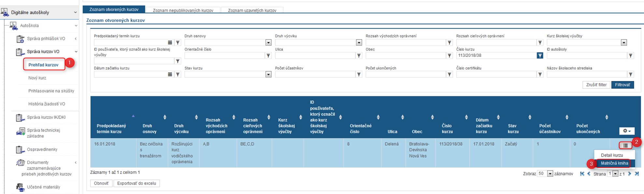This screenshot has height=194, width=644.
Task: Choose Detail kurzu in the context menu
Action: tap(612, 155)
